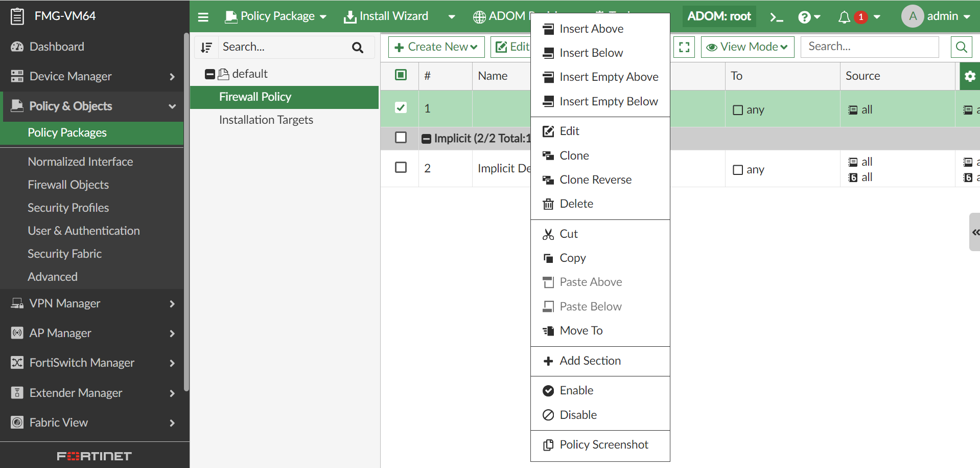
Task: Click the help question mark icon
Action: pos(804,17)
